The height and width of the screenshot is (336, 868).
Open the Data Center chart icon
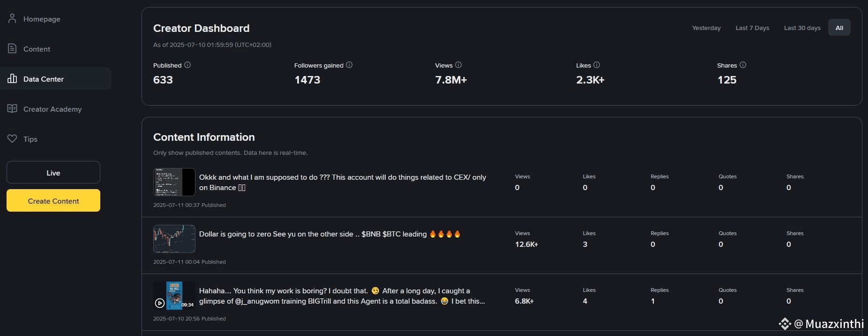click(x=13, y=78)
